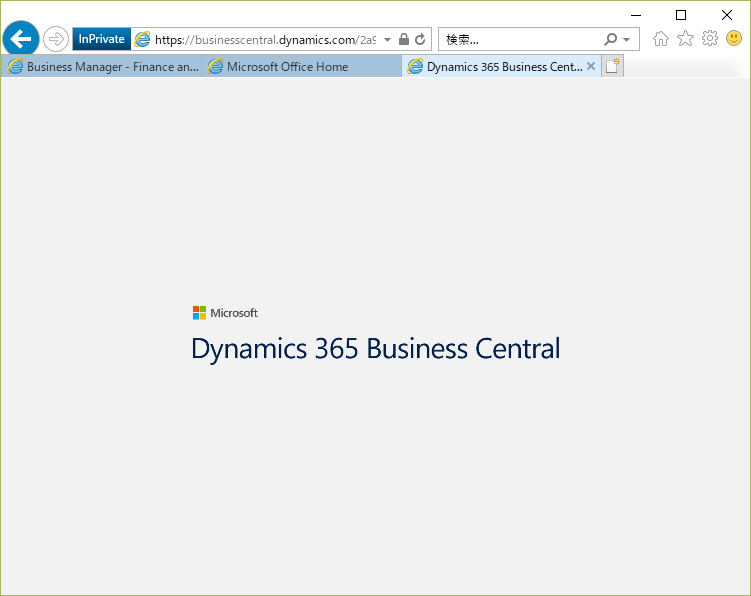Open the Tools gear menu
Viewport: 751px width, 596px height.
pos(710,38)
